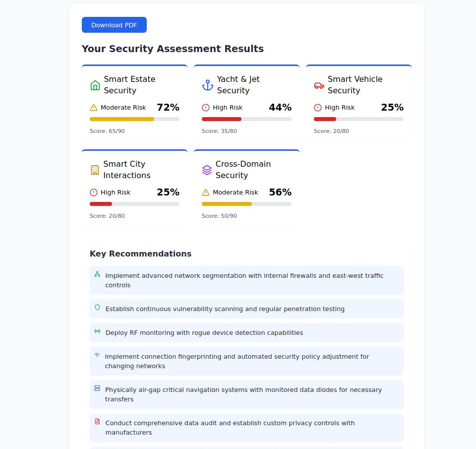Click the Deploy RF monitoring recommendation text
This screenshot has height=449, width=476.
204,333
